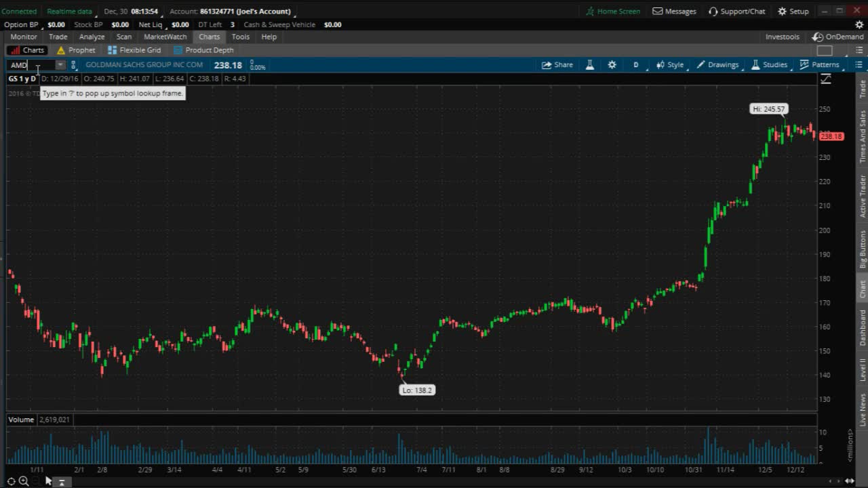Open the flask thinkScript icon beside Share
This screenshot has width=868, height=488.
tap(590, 65)
